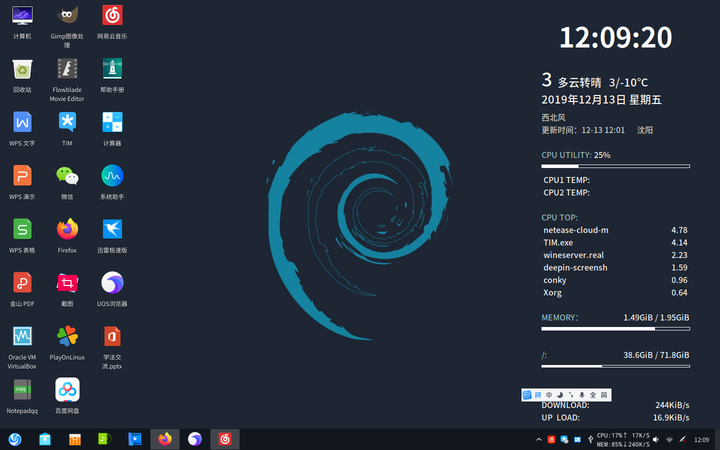Image resolution: width=720 pixels, height=450 pixels.
Task: Switch to NetEase Cloud Music in taskbar
Action: [225, 439]
